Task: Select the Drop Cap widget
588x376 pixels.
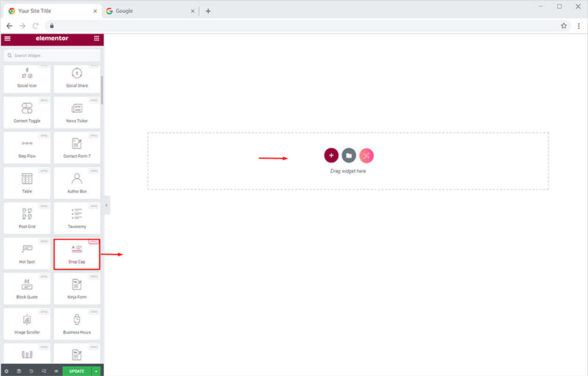Action: coord(77,254)
